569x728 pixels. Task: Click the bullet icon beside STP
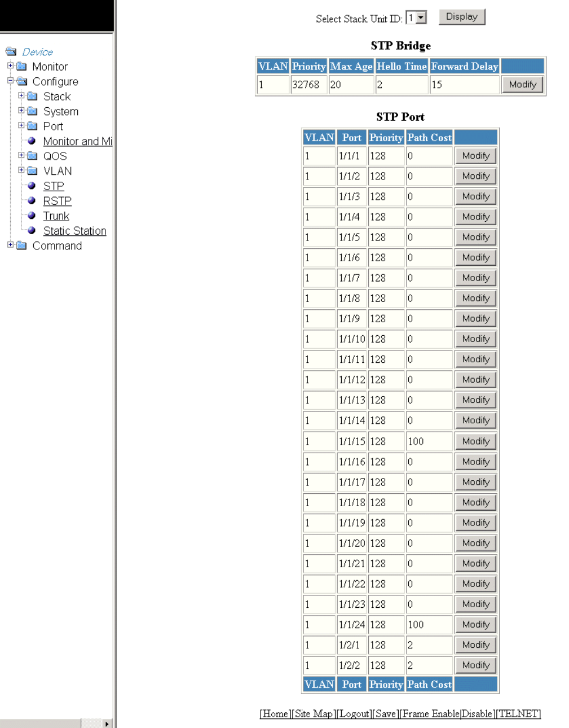(x=32, y=186)
